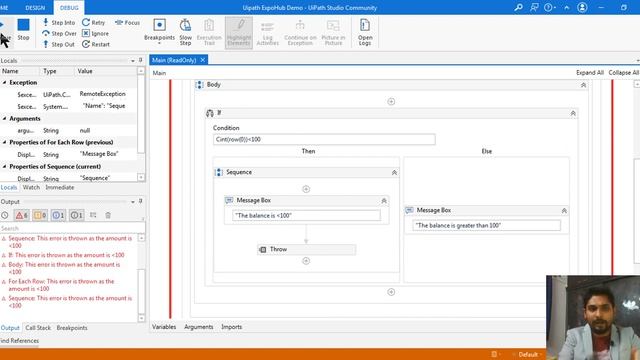Click Step Over
640x360 pixels.
pyautogui.click(x=59, y=33)
